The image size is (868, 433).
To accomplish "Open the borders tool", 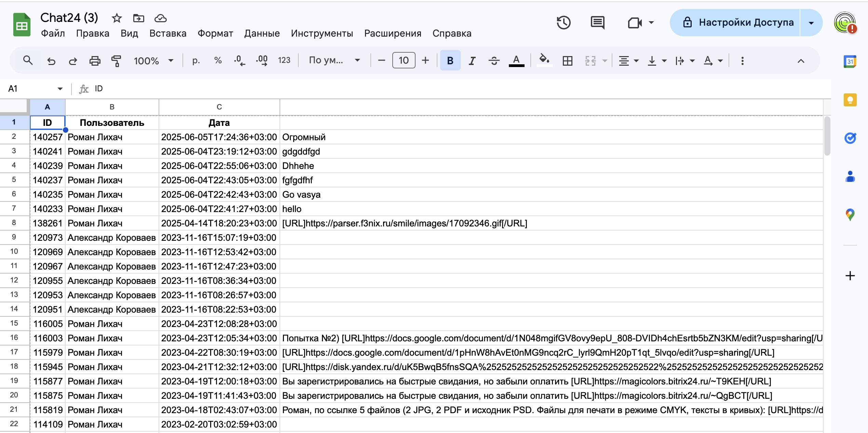I will click(x=567, y=61).
